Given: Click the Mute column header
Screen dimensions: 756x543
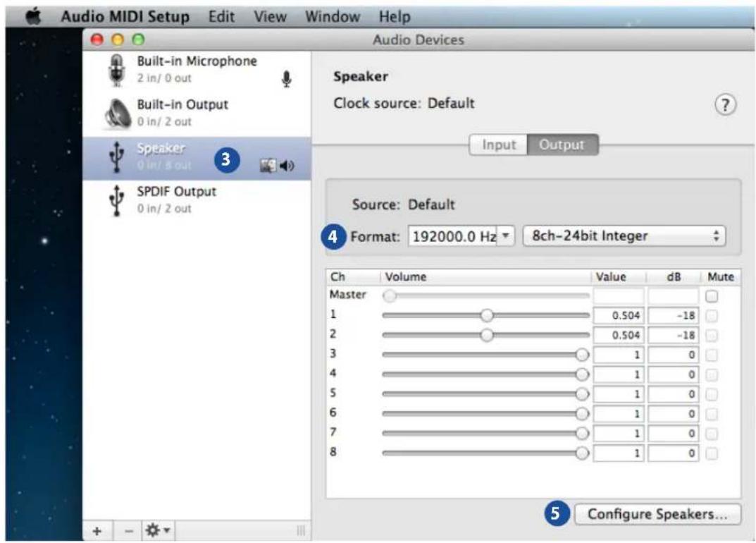Looking at the screenshot, I should pyautogui.click(x=720, y=277).
